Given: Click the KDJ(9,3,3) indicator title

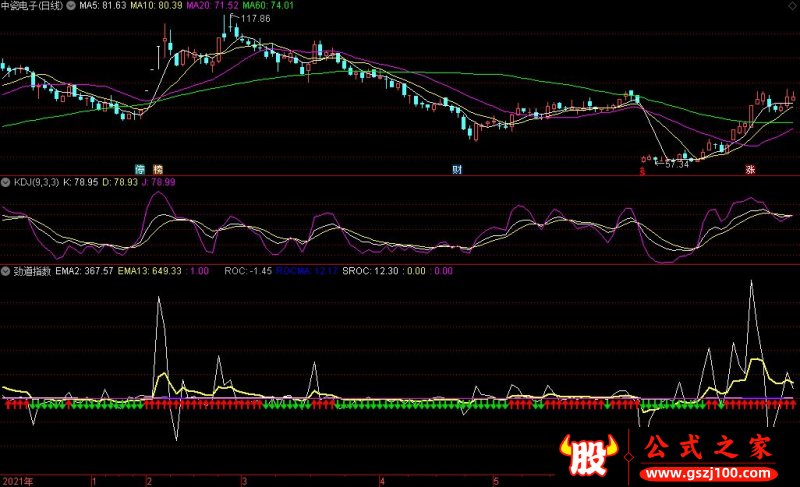Looking at the screenshot, I should click(x=35, y=183).
